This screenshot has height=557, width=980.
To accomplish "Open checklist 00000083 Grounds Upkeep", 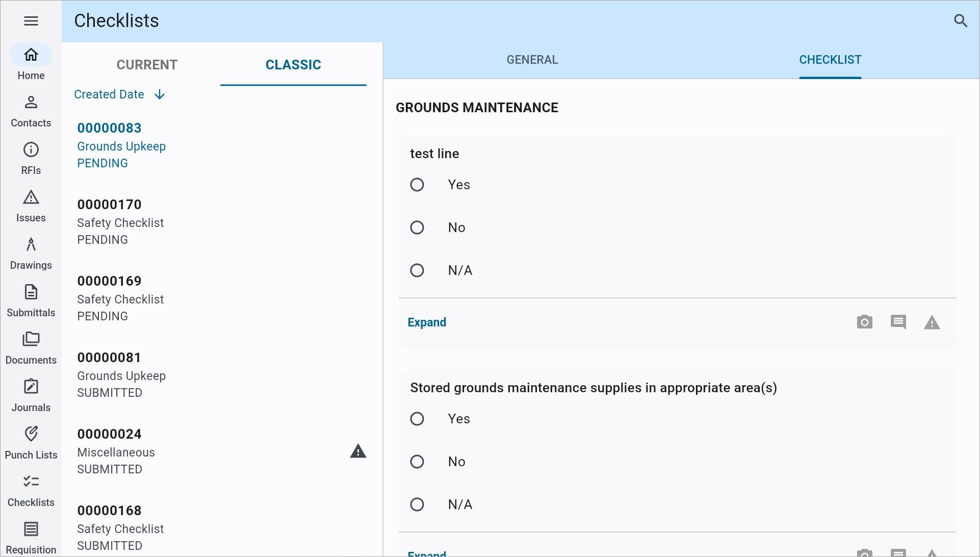I will coord(222,145).
